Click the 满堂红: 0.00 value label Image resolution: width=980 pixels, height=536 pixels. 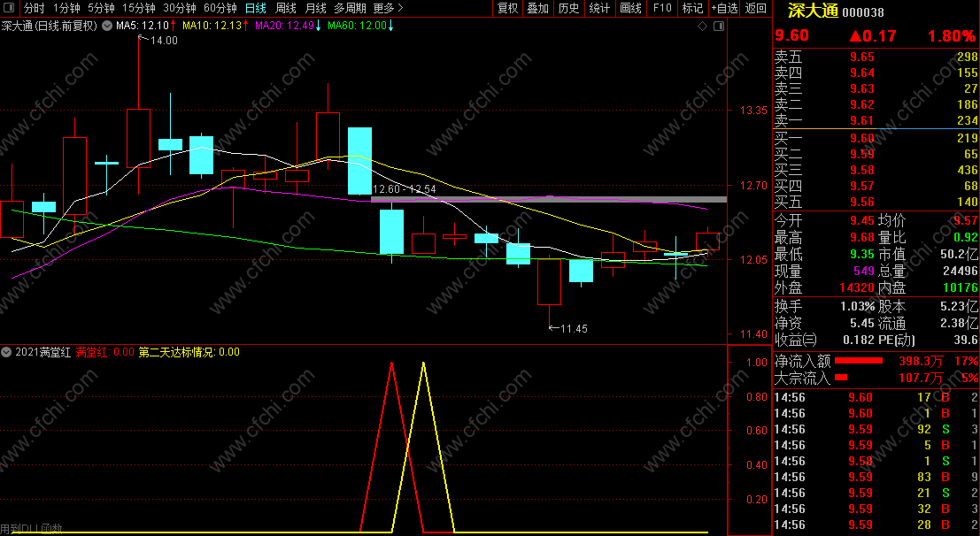tap(105, 352)
